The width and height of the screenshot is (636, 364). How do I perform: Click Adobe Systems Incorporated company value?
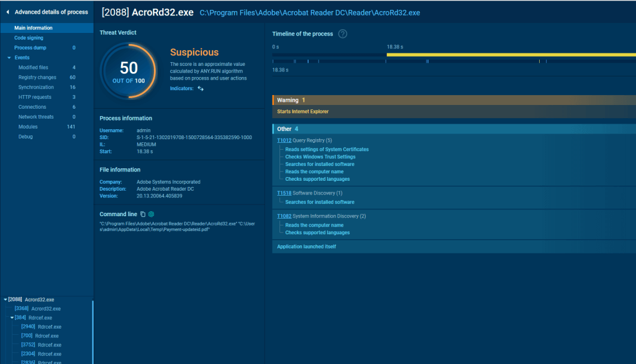pos(168,182)
